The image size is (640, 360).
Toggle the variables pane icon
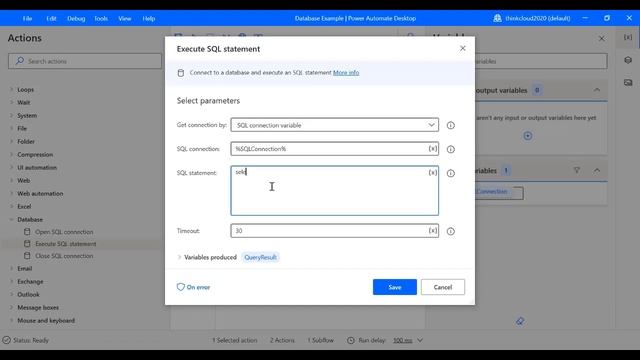coord(628,37)
